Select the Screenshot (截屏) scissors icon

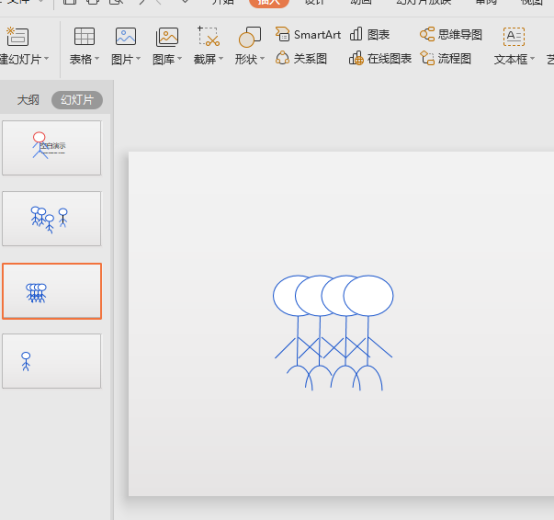pos(208,36)
